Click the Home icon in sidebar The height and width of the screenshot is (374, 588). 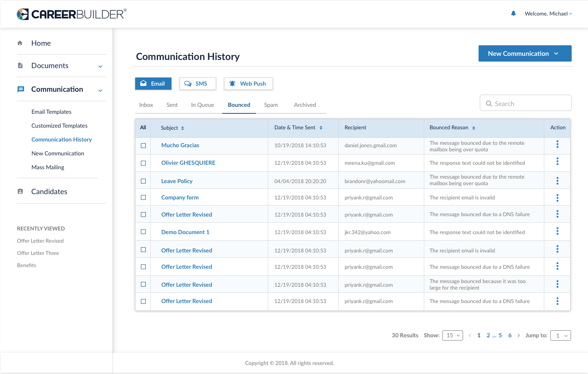(20, 43)
